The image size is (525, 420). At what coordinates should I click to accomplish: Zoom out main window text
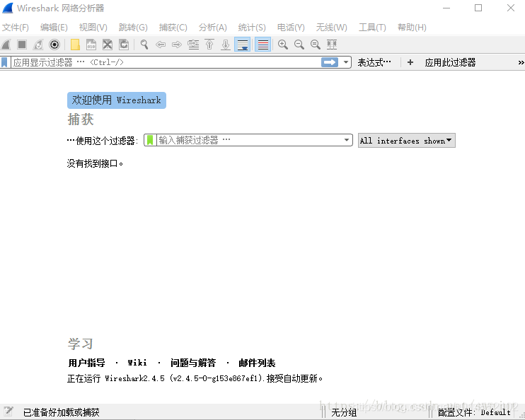(x=299, y=45)
